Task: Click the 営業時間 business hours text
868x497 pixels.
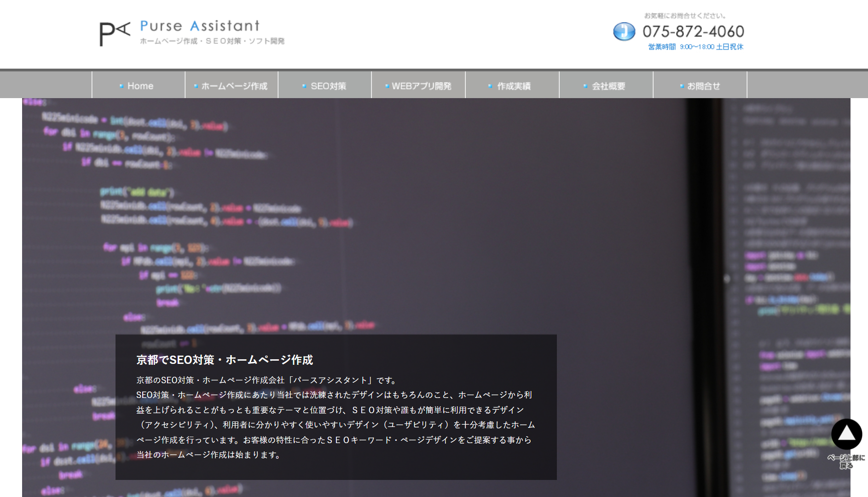Action: 695,47
